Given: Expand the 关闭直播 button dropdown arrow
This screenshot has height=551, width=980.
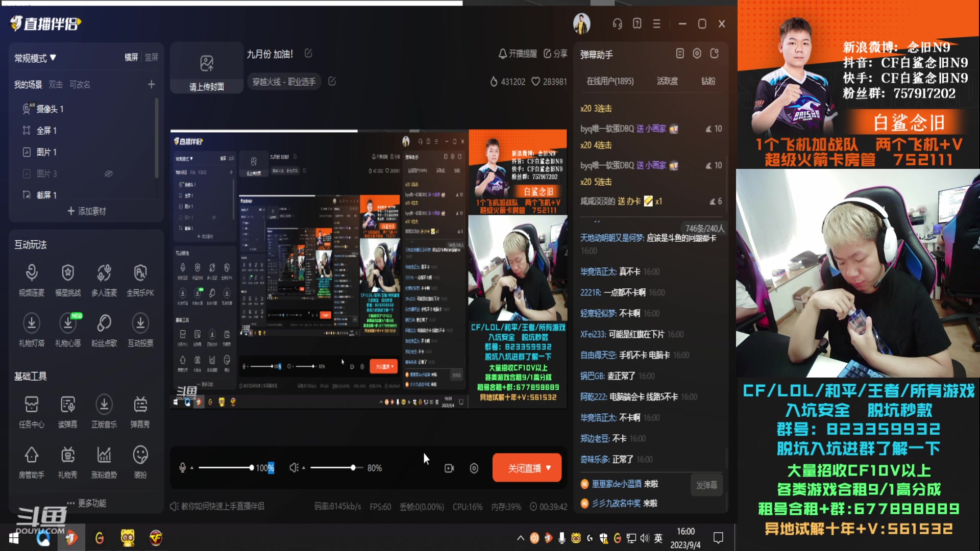Looking at the screenshot, I should pyautogui.click(x=549, y=467).
